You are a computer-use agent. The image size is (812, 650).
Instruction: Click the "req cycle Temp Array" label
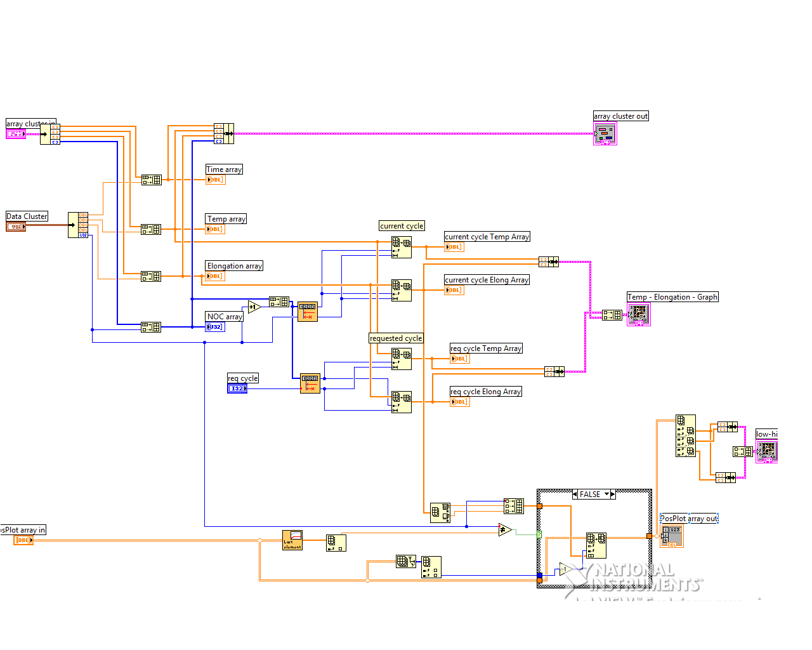(x=487, y=348)
